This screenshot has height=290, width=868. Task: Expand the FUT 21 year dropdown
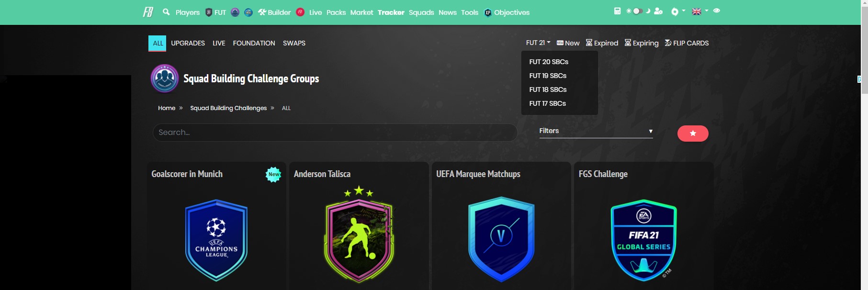[x=538, y=43]
